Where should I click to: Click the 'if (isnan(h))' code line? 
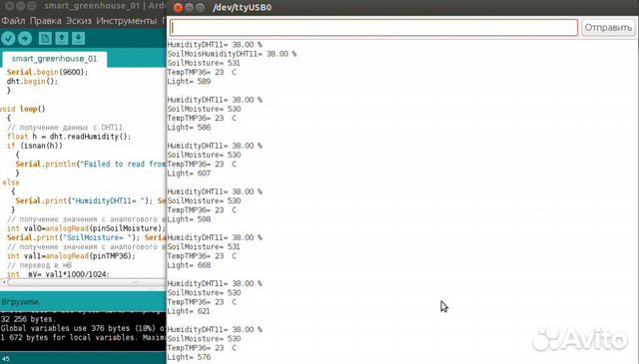click(35, 146)
